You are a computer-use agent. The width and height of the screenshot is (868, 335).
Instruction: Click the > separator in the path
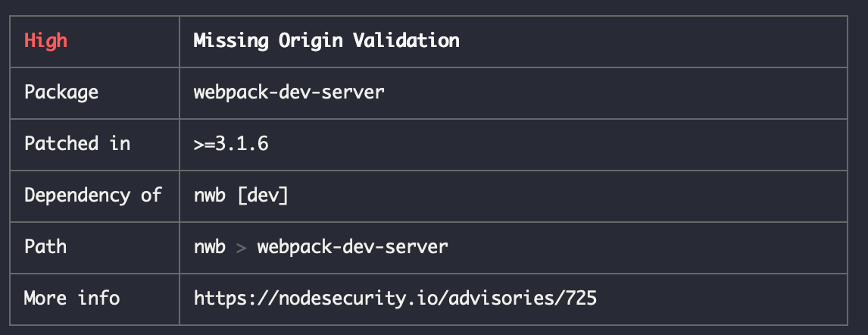coord(242,248)
